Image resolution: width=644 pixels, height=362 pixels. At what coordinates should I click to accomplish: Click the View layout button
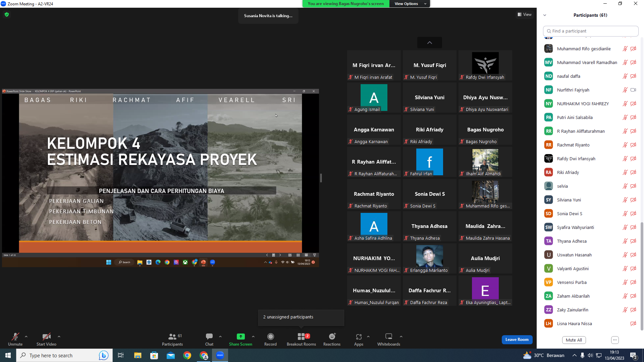point(525,14)
